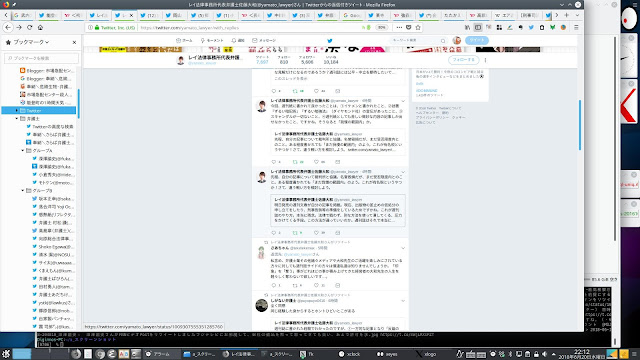Image resolution: width=640 pixels, height=360 pixels.
Task: Click the browser forward arrow
Action: point(19,27)
